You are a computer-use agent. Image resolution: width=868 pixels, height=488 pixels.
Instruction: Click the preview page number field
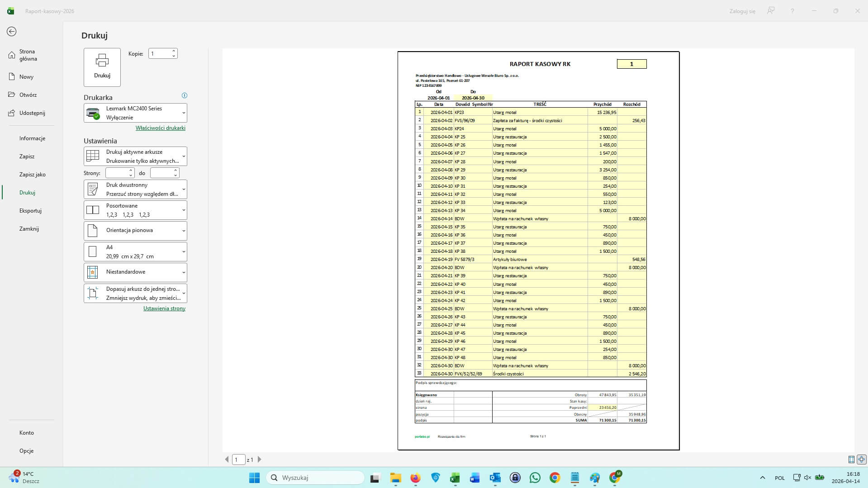(x=238, y=460)
